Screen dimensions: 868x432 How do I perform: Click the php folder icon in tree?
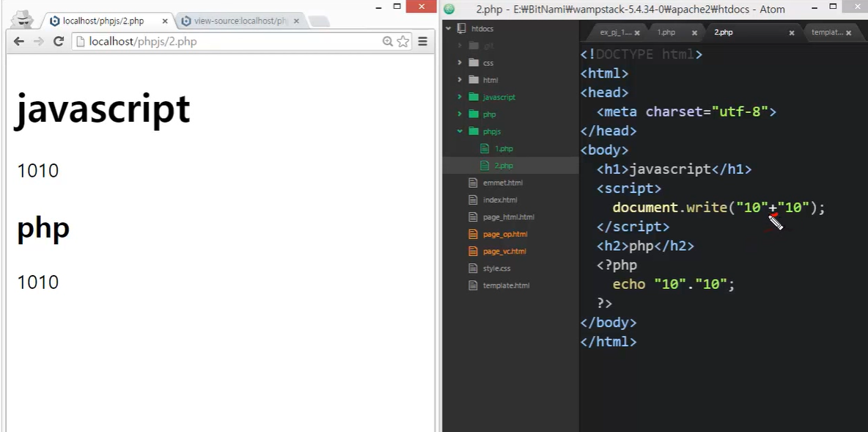pyautogui.click(x=474, y=114)
